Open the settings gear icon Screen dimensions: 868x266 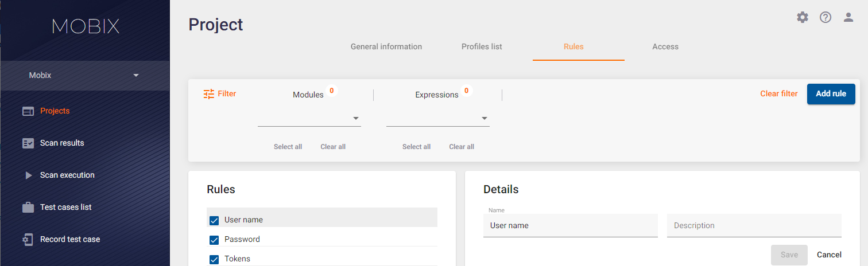click(803, 17)
